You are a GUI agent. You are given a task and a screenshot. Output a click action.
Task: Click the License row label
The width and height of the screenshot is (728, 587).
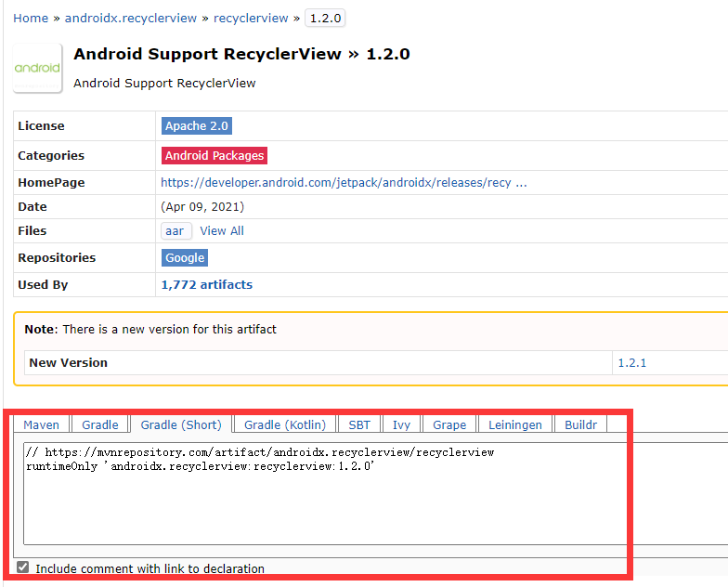pos(41,126)
